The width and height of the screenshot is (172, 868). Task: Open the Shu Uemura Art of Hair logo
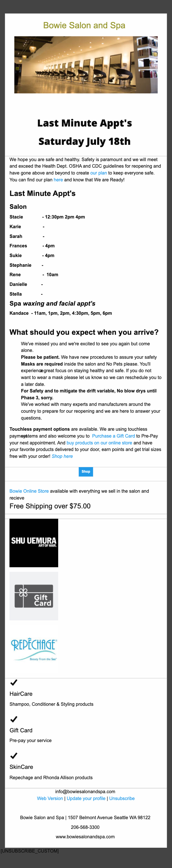pos(34,543)
